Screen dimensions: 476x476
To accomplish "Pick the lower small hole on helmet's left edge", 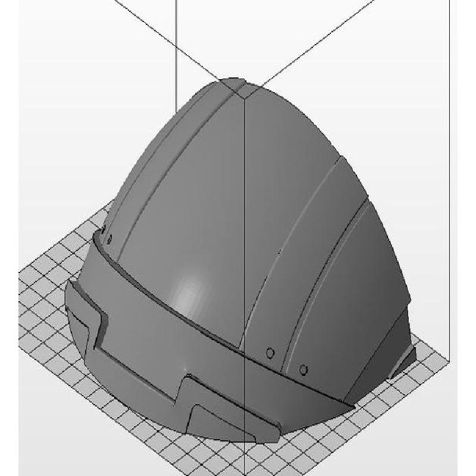I will point(110,239).
